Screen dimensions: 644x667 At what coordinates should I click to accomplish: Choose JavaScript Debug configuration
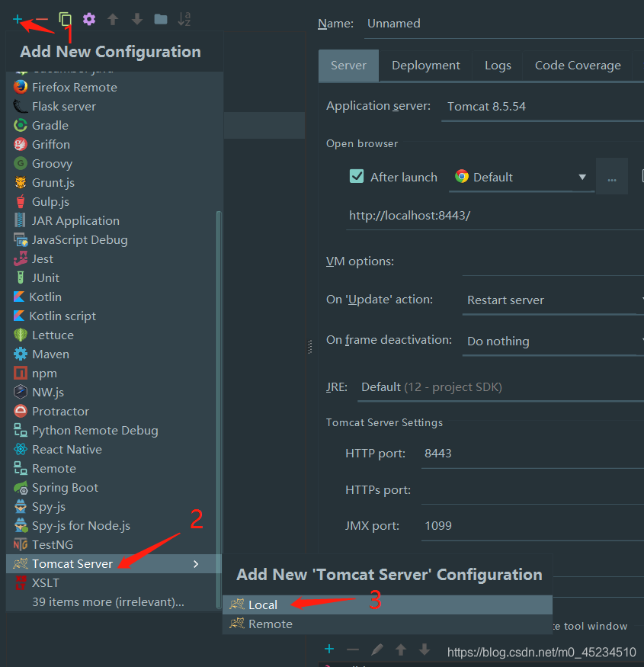point(112,240)
